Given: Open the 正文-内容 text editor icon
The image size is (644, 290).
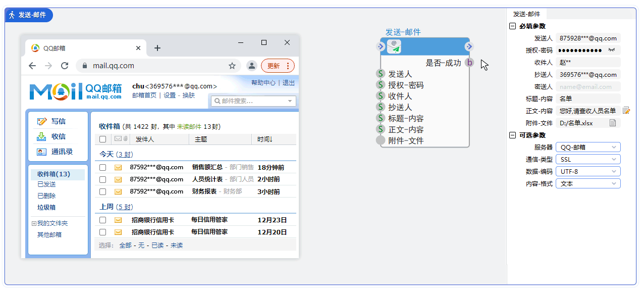Looking at the screenshot, I should pyautogui.click(x=626, y=111).
